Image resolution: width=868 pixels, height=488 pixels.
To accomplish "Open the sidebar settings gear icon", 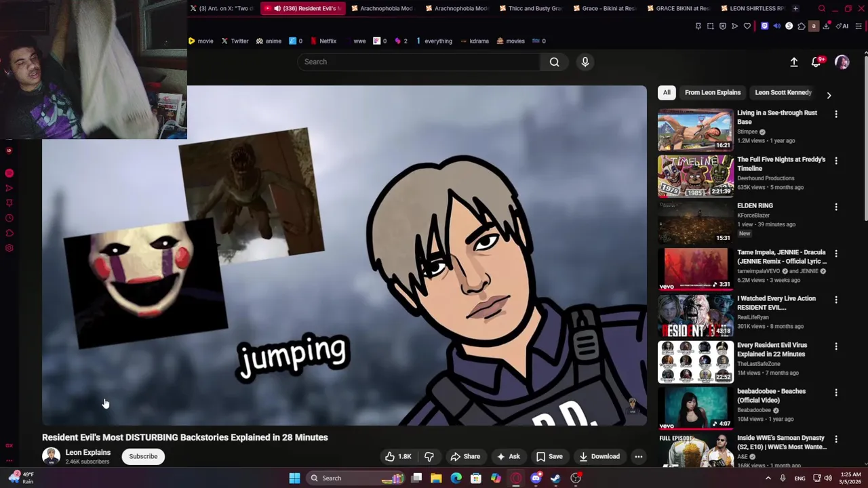I will (x=9, y=248).
